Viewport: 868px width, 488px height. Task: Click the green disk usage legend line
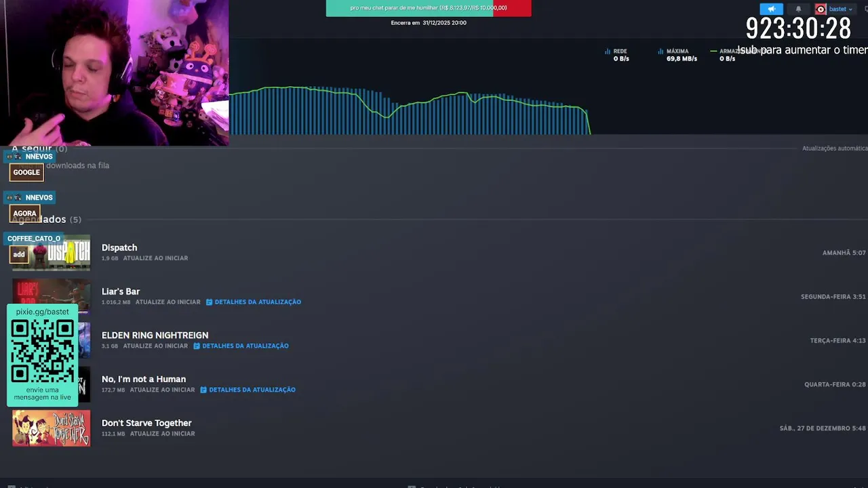[713, 52]
